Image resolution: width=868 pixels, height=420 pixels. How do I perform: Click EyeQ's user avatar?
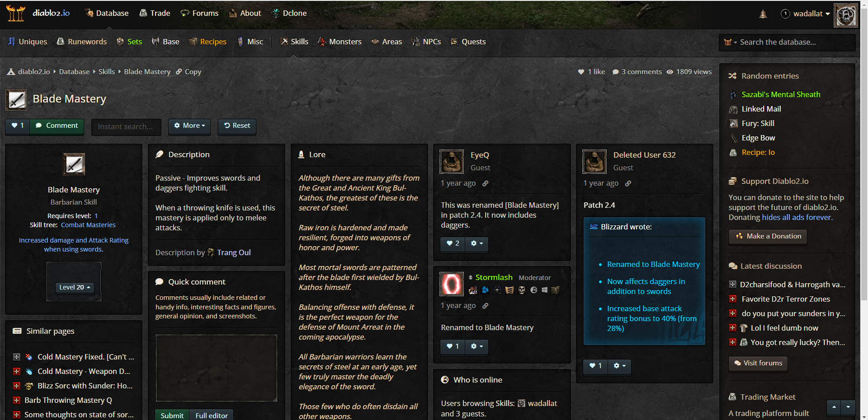tap(452, 162)
